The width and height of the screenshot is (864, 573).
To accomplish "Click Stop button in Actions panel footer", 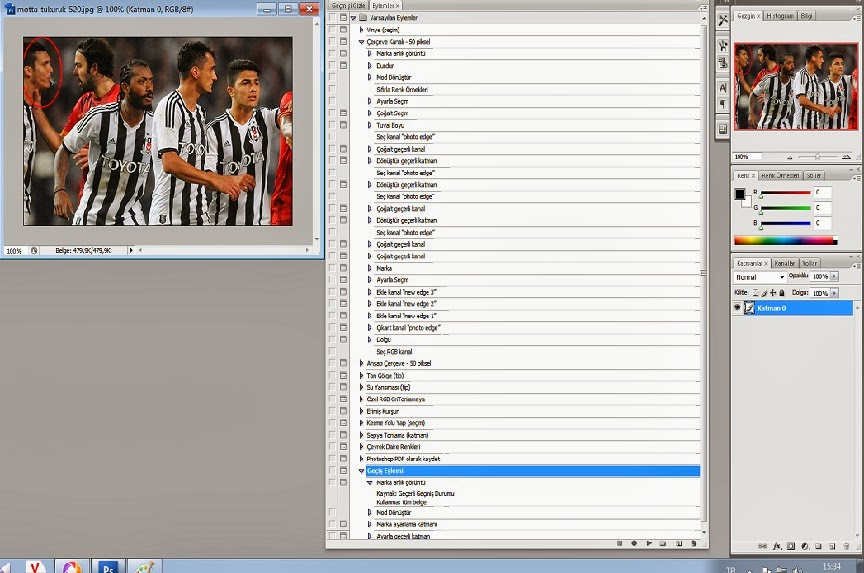I will click(619, 543).
